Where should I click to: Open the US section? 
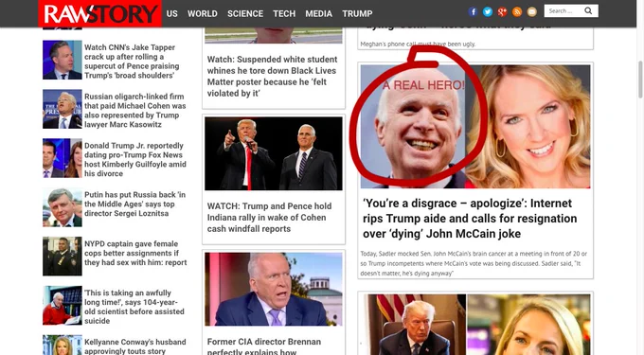click(172, 13)
